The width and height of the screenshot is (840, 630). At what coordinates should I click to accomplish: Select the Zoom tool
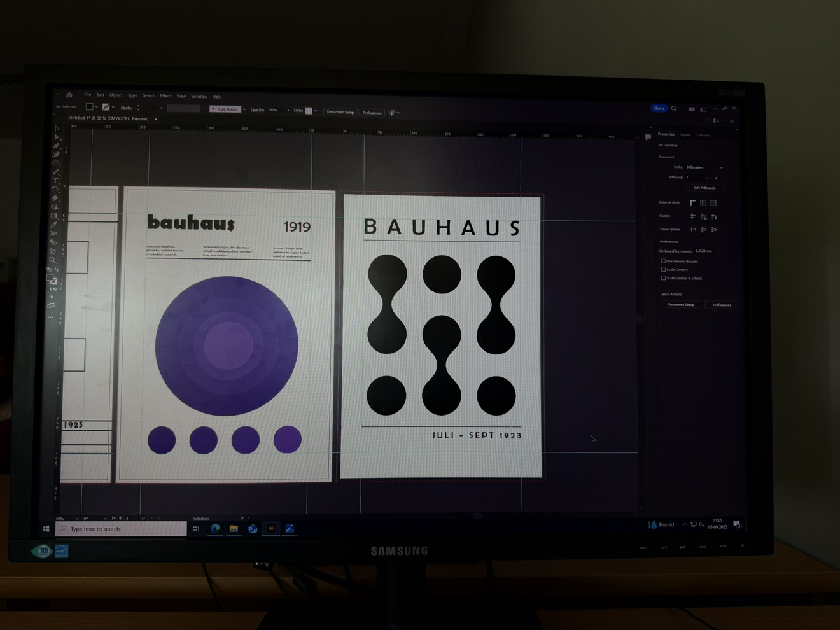tap(53, 260)
